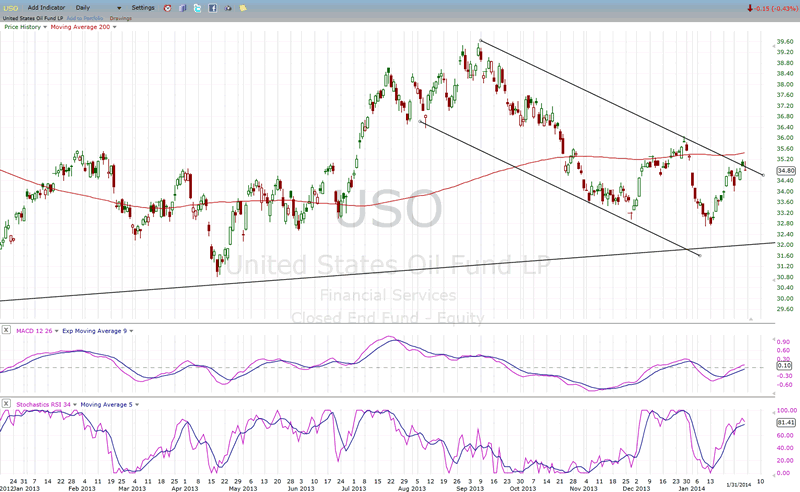Image resolution: width=800 pixels, height=492 pixels.
Task: Click the small resize triangle above MACD panel
Action: [751, 319]
